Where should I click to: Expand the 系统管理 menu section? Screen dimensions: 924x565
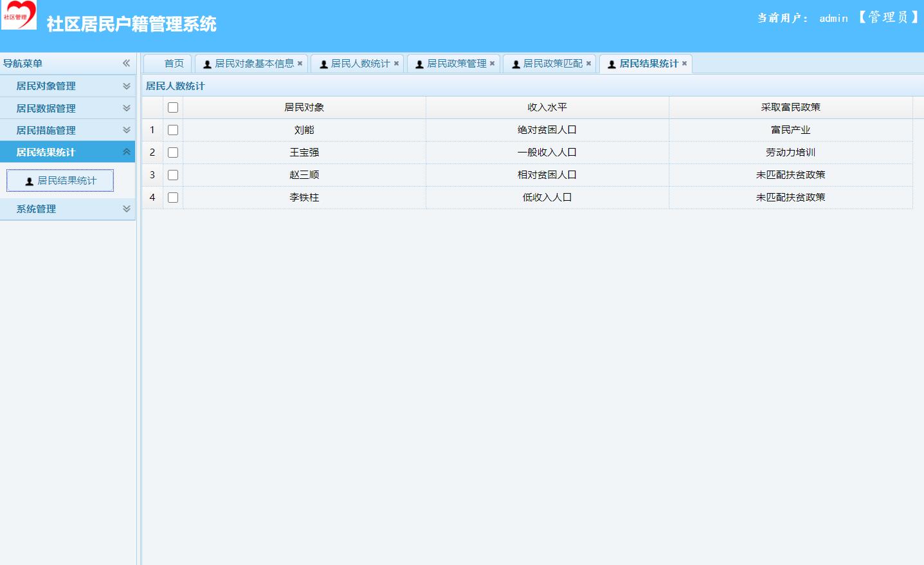68,209
